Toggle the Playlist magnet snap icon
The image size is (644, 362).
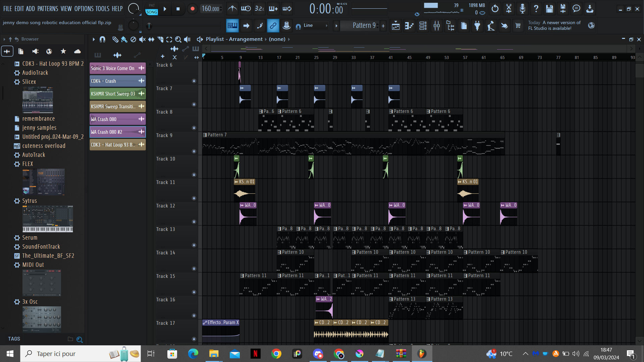(102, 40)
